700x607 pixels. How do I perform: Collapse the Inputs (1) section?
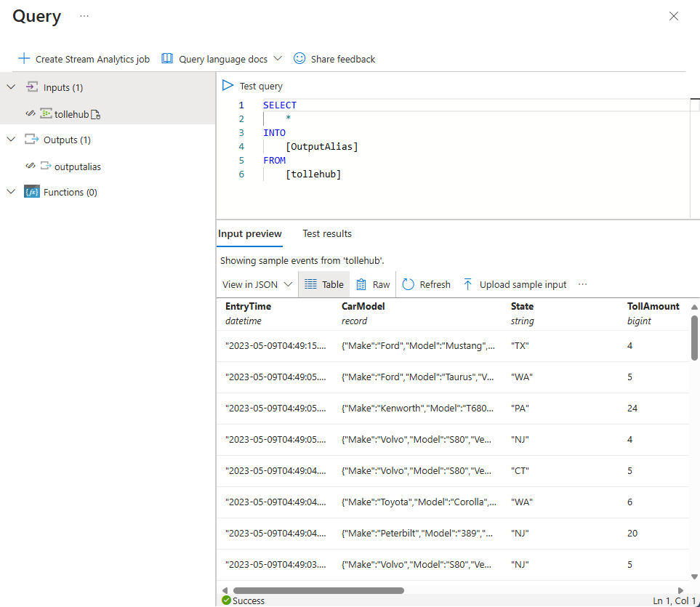[x=10, y=87]
